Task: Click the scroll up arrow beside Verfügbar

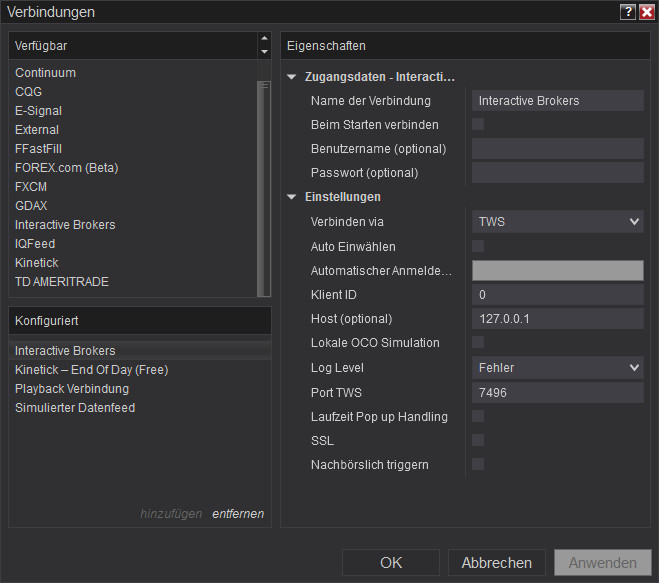Action: pos(264,38)
